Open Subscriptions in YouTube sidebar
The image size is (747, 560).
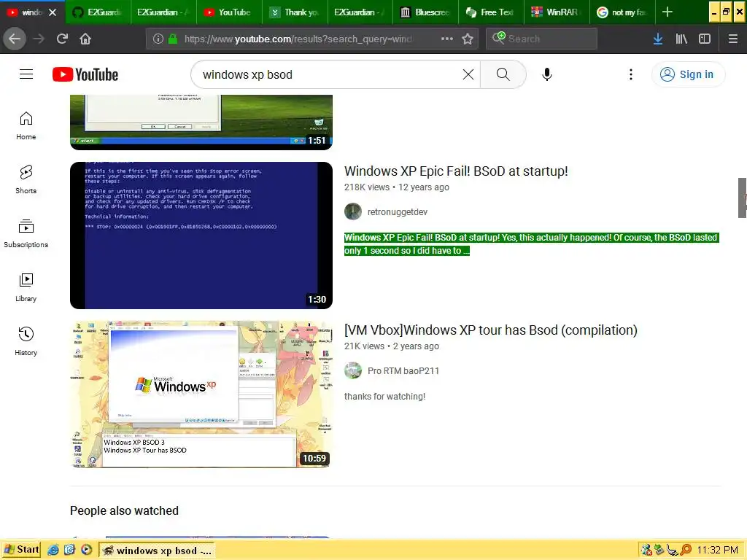(x=26, y=234)
